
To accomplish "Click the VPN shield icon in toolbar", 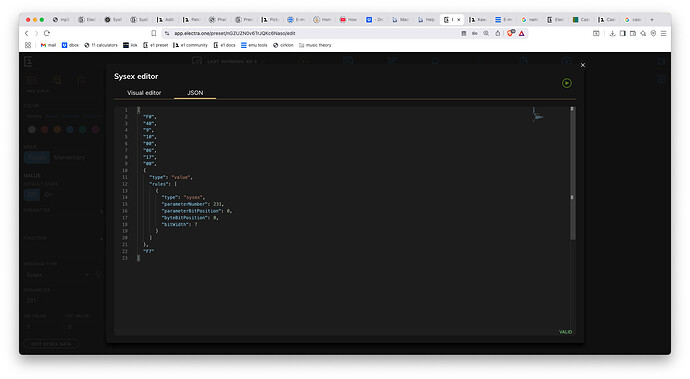I will pos(653,33).
